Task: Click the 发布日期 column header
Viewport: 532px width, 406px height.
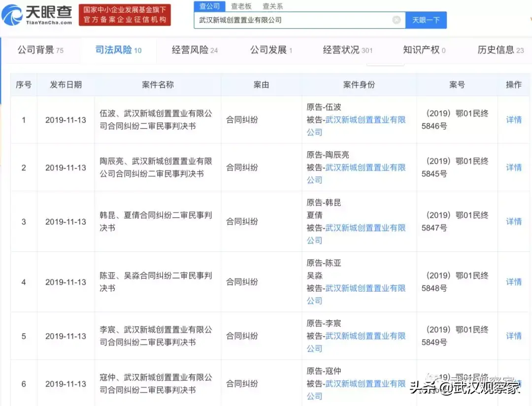Action: [66, 85]
